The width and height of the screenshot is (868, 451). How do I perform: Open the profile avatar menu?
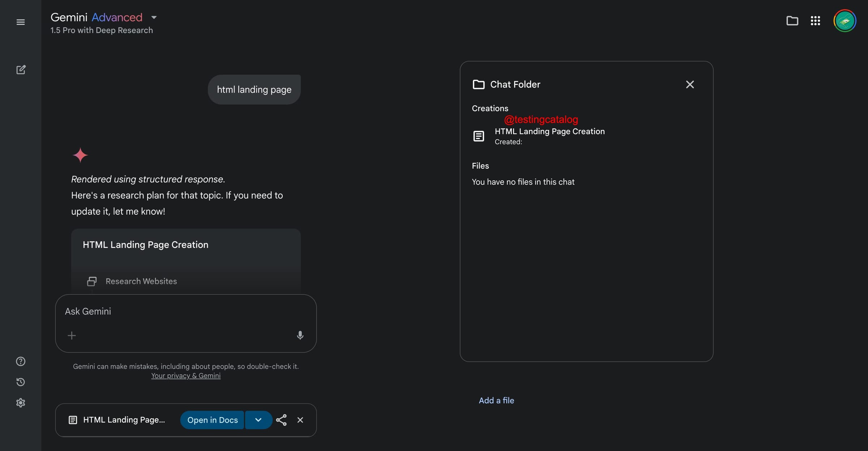pos(844,21)
